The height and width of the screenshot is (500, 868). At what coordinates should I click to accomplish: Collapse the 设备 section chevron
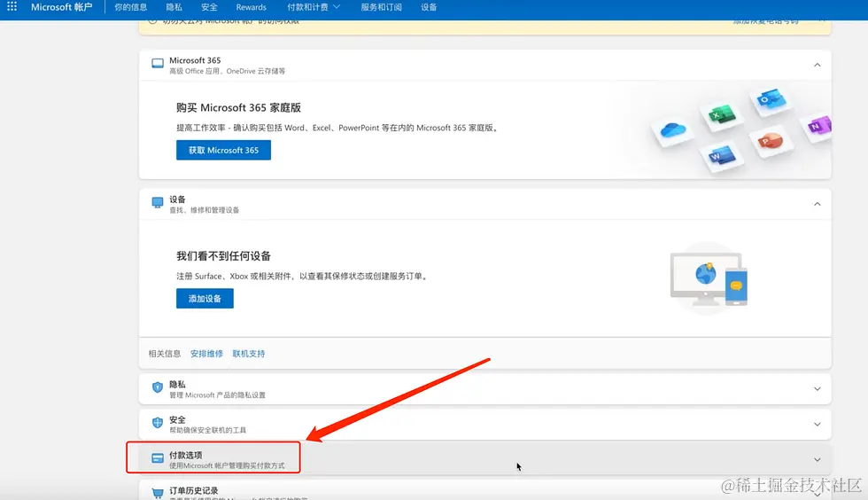tap(817, 204)
